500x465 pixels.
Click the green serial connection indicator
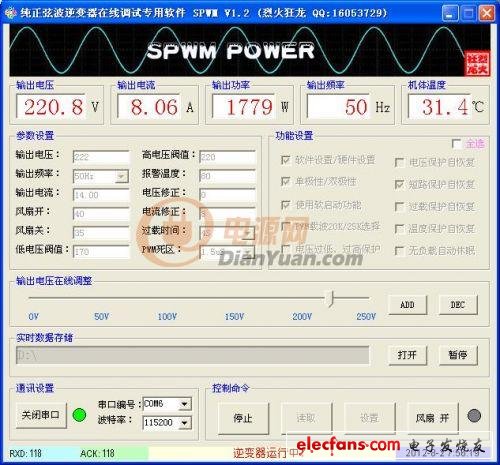tap(79, 415)
